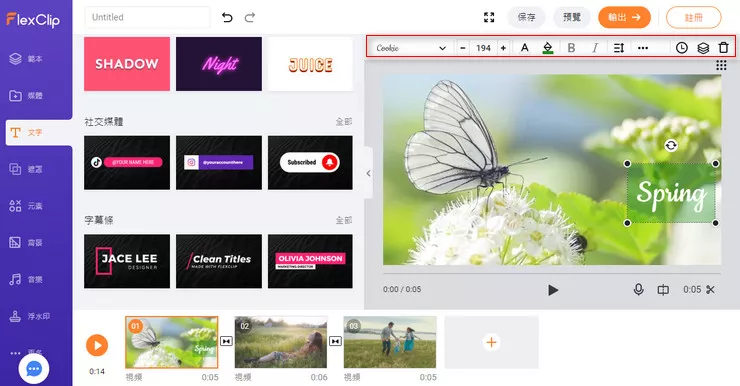This screenshot has width=740, height=386.
Task: Click the font size value 194
Action: click(x=483, y=48)
